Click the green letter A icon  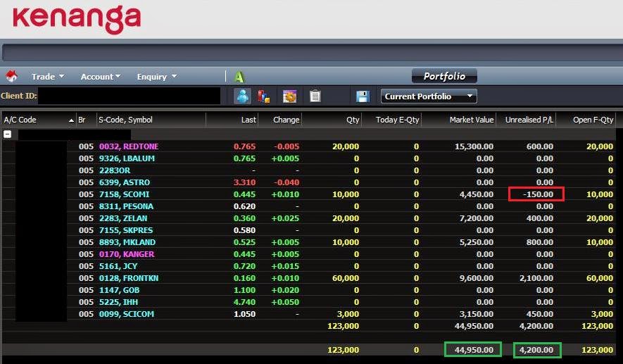tap(239, 77)
